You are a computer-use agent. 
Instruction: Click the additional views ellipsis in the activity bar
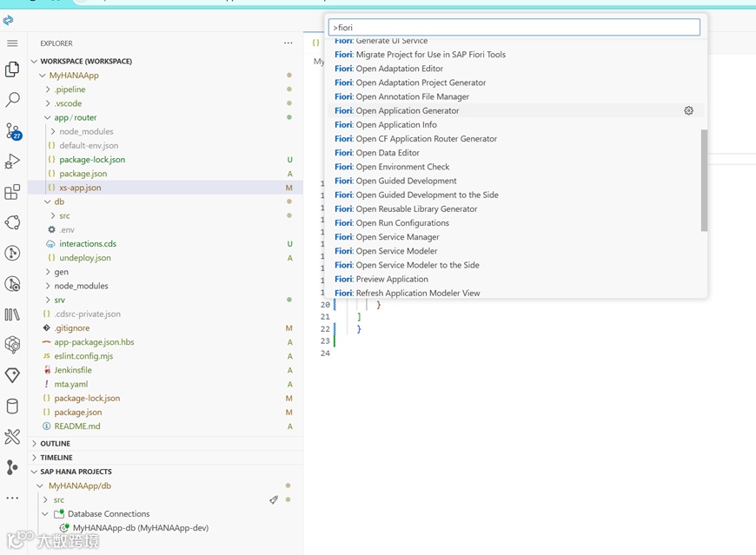pos(12,498)
